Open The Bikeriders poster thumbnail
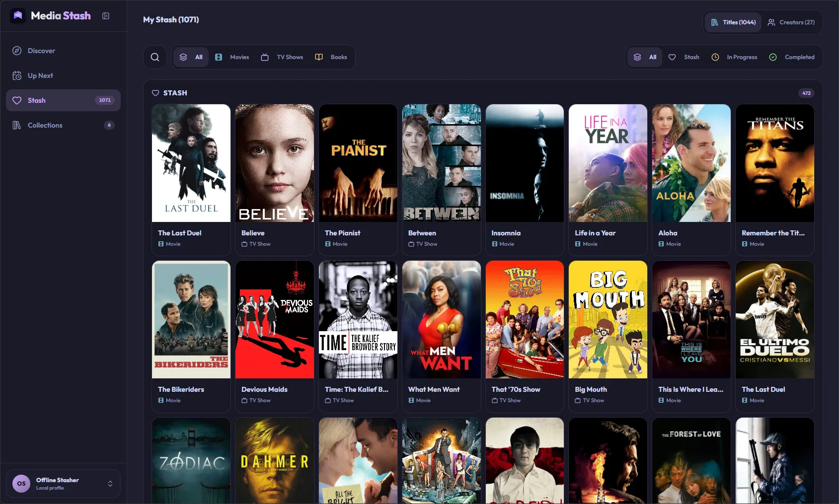 click(191, 320)
